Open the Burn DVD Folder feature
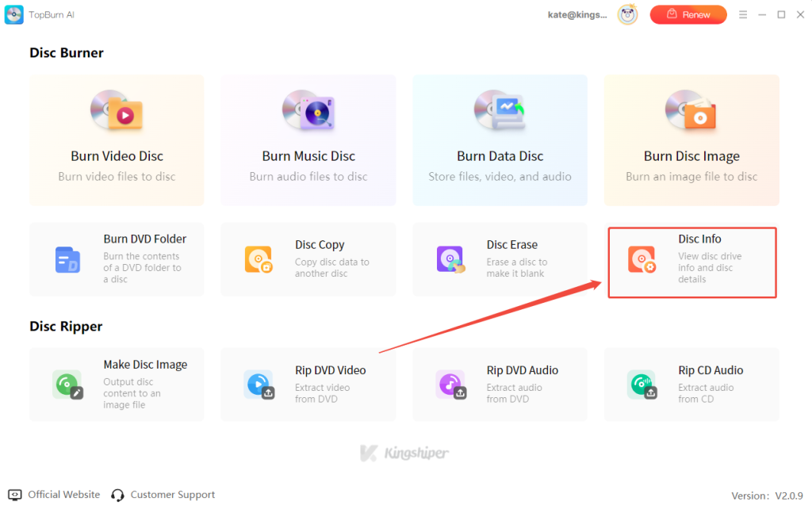The width and height of the screenshot is (812, 505). (x=117, y=259)
